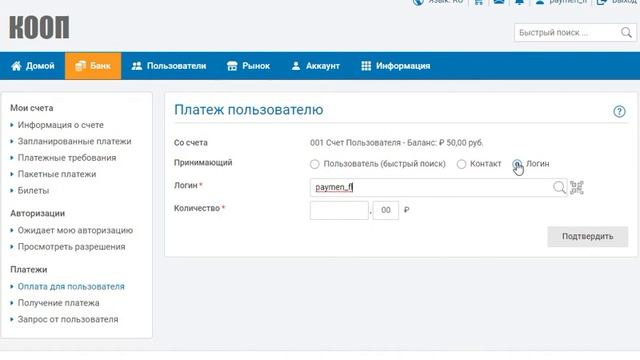Open Информация о счете link
This screenshot has height=360, width=640.
pos(60,125)
